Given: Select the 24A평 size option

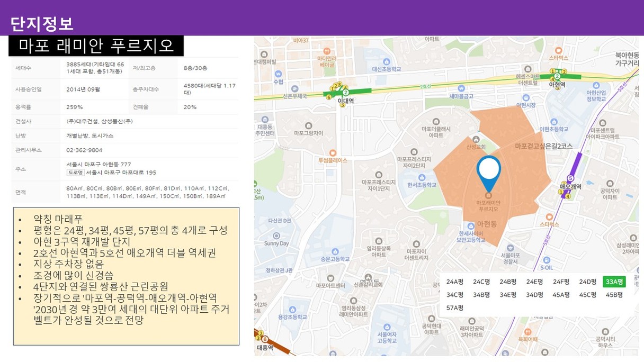Looking at the screenshot, I should (x=455, y=282).
